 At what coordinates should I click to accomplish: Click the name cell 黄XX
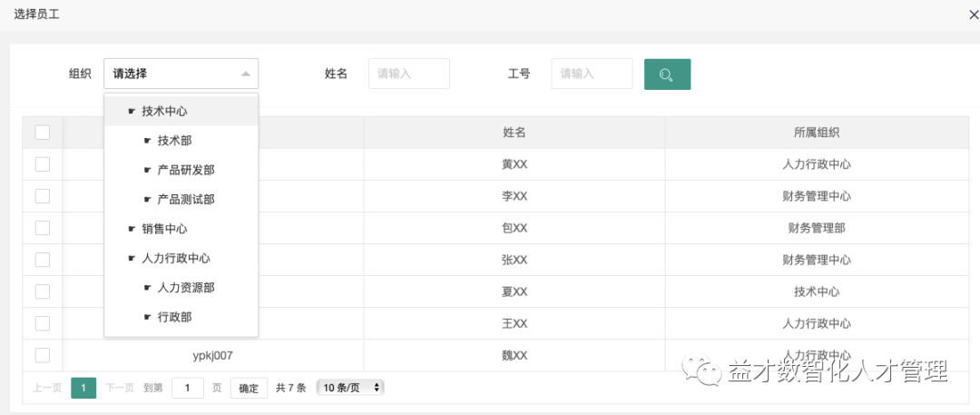(514, 164)
